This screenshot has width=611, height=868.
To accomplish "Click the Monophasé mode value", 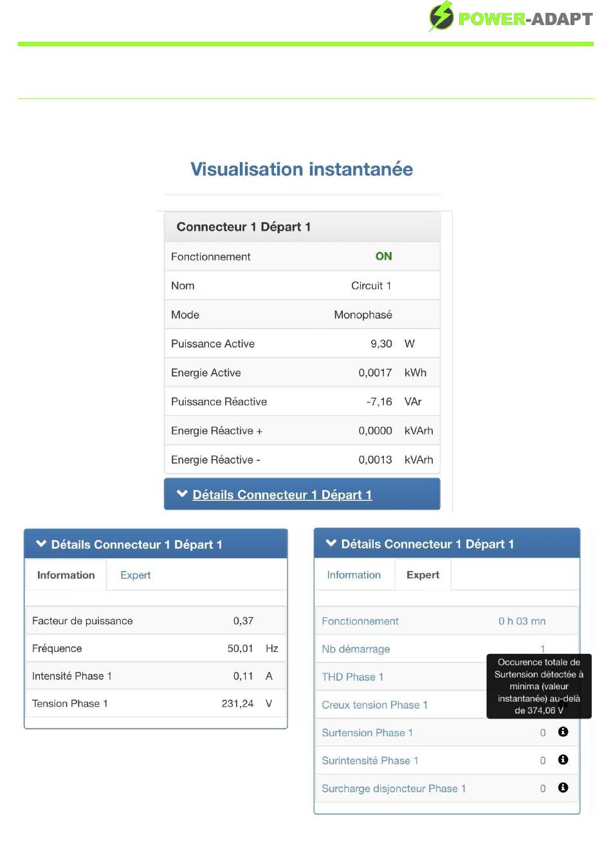I will (363, 314).
